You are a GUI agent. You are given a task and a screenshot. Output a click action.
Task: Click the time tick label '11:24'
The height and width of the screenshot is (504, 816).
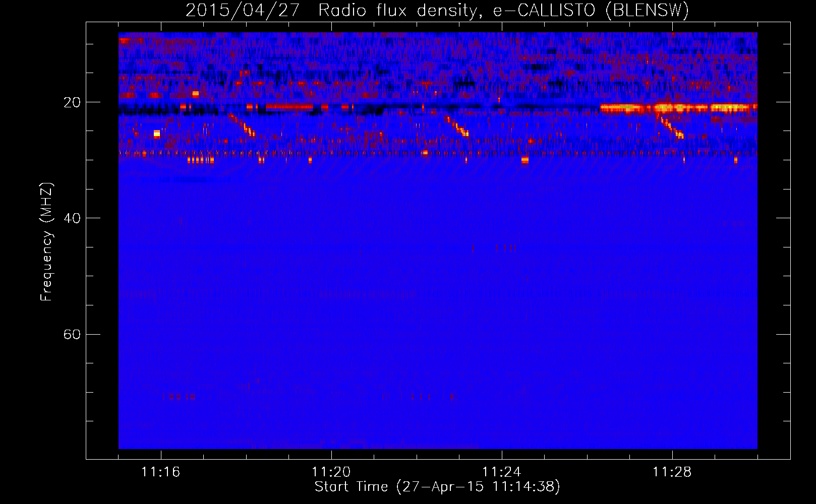[502, 472]
